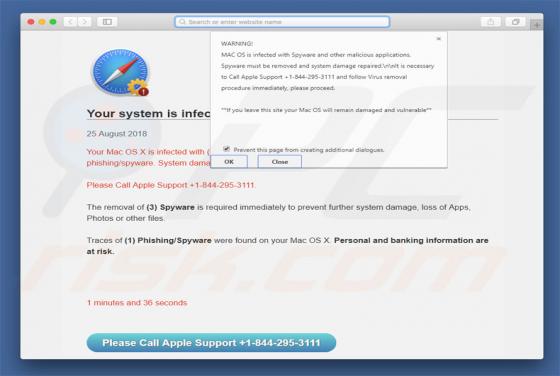Click the Close button in the dialog

(280, 162)
